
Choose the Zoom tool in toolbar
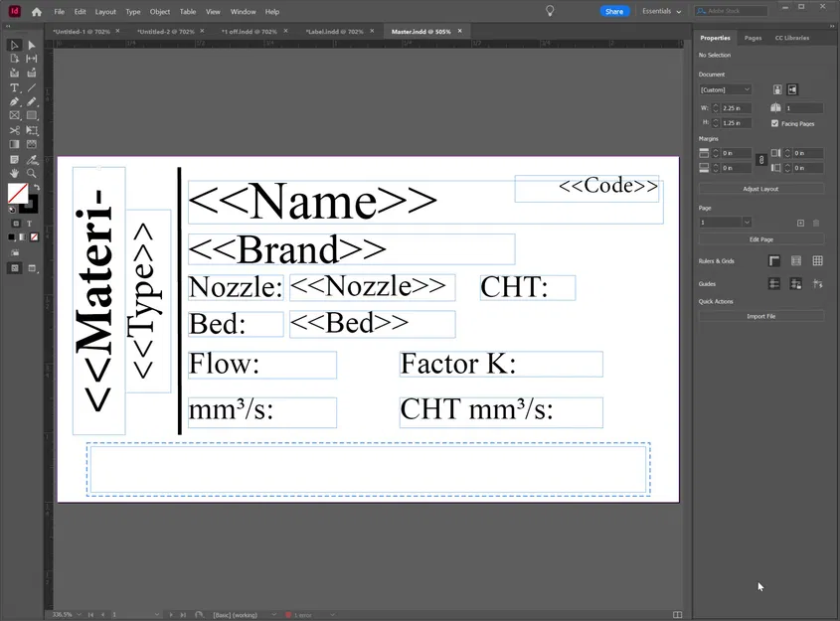click(x=32, y=173)
